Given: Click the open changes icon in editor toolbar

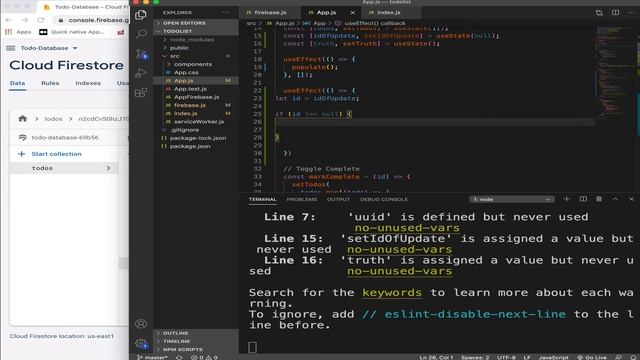Looking at the screenshot, I should (x=599, y=13).
